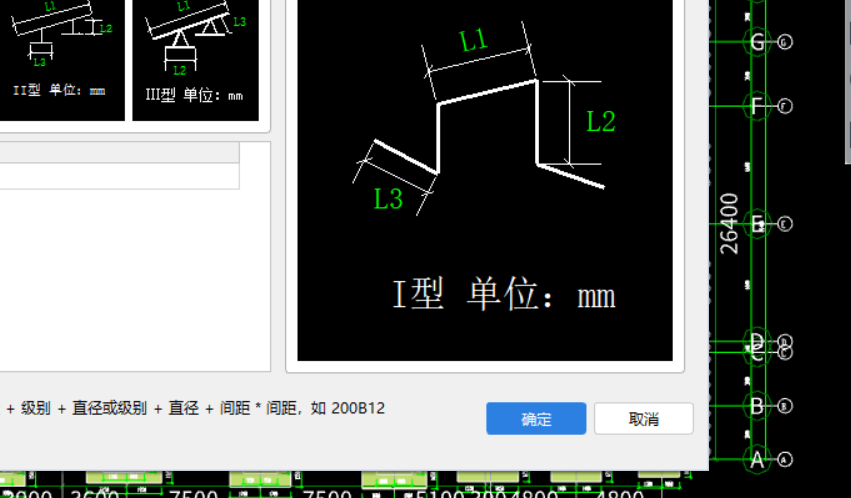Open the large I型 preview image

(485, 180)
